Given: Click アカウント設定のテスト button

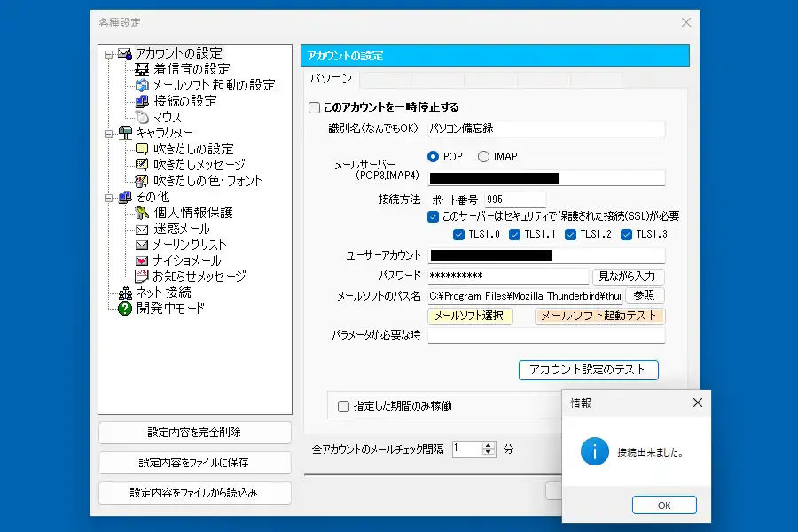Looking at the screenshot, I should click(589, 370).
